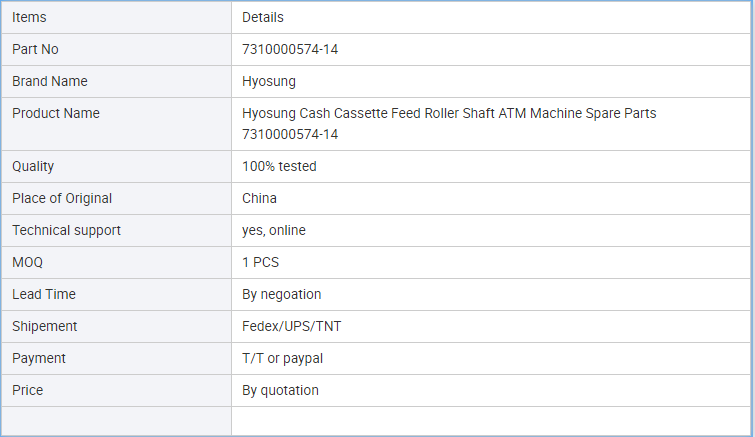Click the Feed Roller Shaft product description
Image resolution: width=755 pixels, height=437 pixels.
449,124
